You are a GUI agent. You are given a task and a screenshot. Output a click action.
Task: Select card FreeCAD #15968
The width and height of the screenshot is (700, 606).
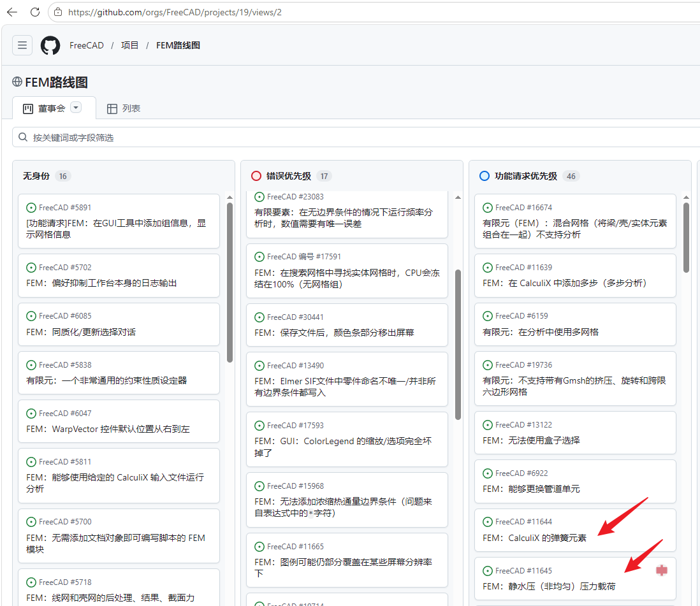347,500
